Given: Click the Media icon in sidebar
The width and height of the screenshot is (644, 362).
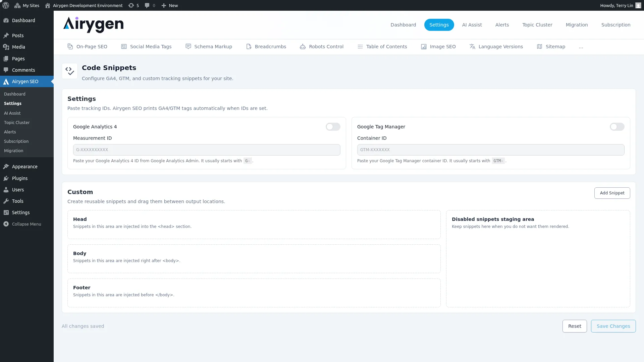Looking at the screenshot, I should 6,47.
